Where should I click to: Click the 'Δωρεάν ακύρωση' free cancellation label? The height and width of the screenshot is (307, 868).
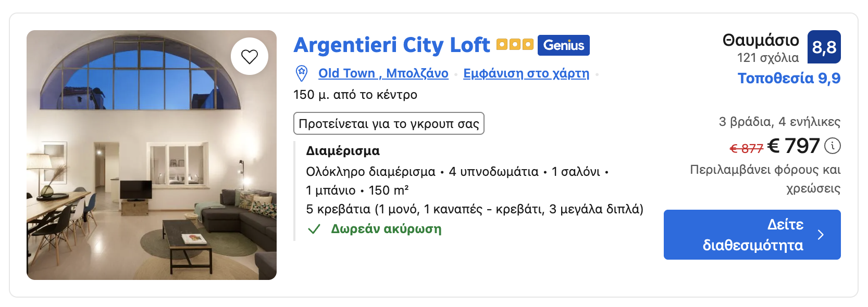coord(386,229)
